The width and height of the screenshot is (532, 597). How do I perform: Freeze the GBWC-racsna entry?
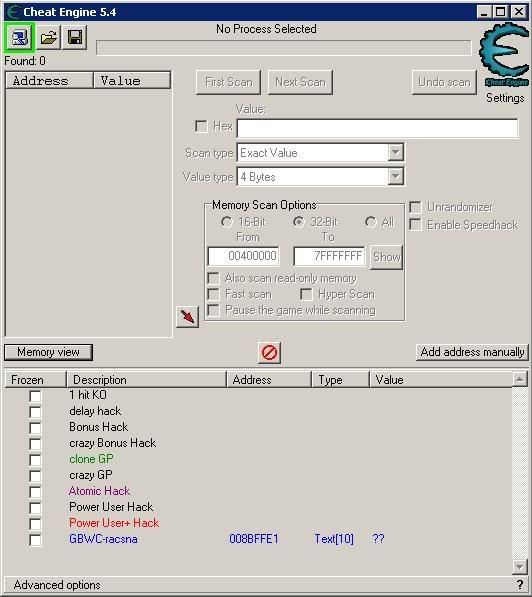(x=35, y=540)
